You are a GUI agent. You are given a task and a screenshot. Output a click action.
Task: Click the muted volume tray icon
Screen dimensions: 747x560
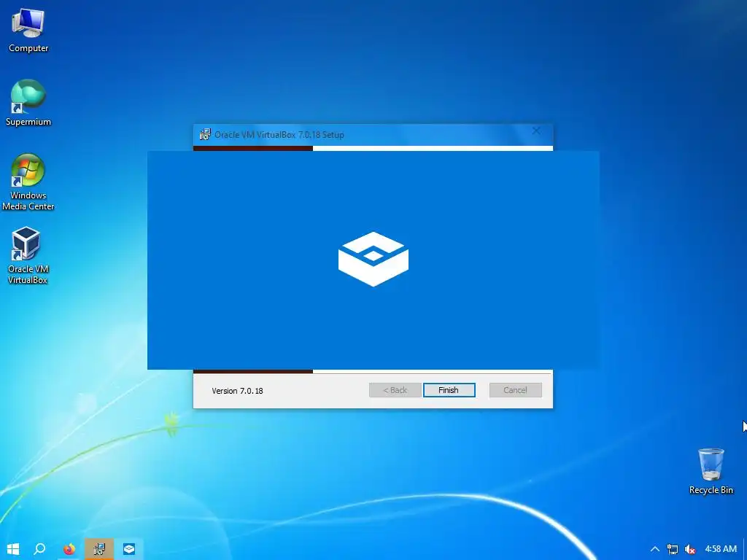tap(689, 549)
